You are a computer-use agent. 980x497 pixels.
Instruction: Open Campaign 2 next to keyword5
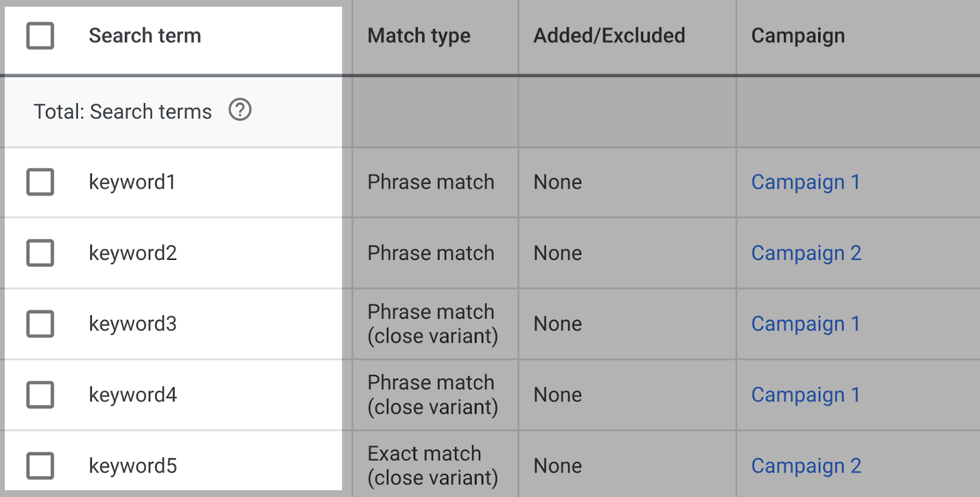806,466
